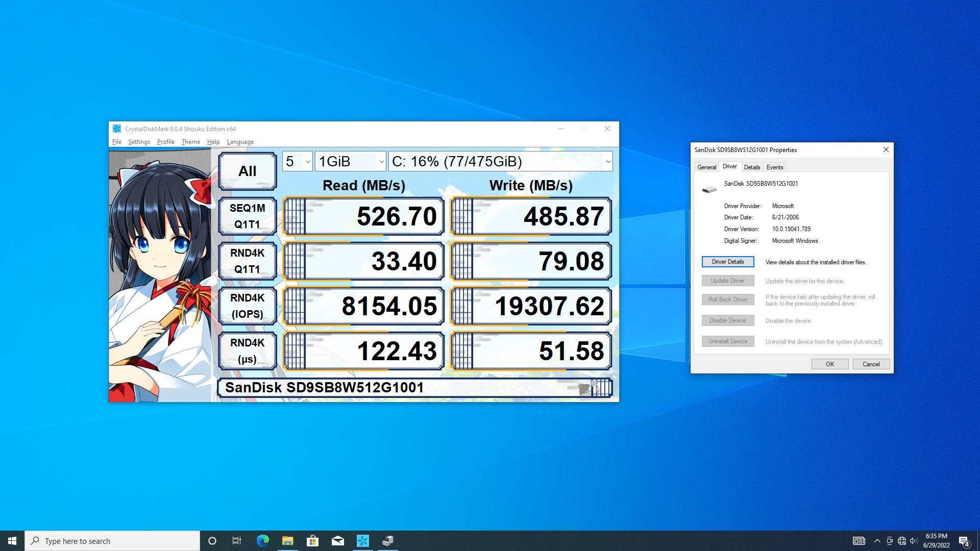Image resolution: width=980 pixels, height=551 pixels.
Task: Open the test size dropdown showing 1GiB
Action: (x=350, y=161)
